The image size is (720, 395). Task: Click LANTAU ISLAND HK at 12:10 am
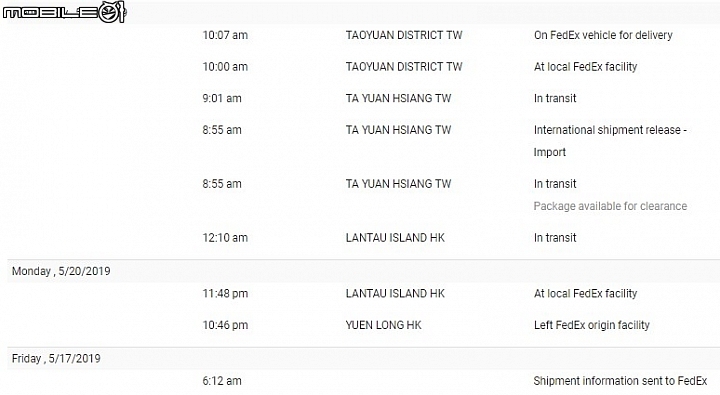pos(395,238)
